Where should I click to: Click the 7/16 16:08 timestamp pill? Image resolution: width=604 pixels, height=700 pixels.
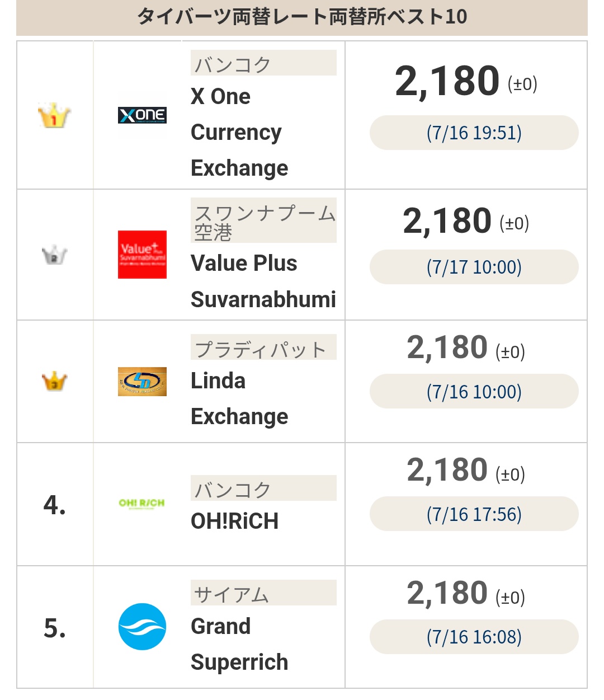[474, 637]
